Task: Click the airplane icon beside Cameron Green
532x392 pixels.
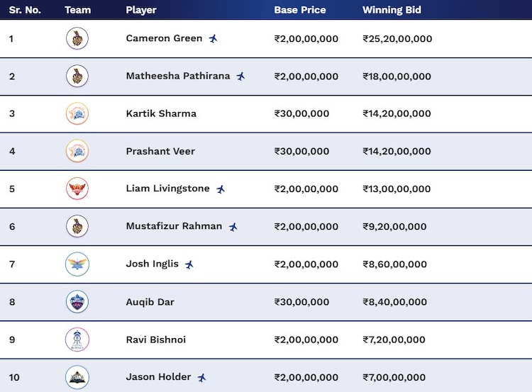Action: pyautogui.click(x=213, y=38)
